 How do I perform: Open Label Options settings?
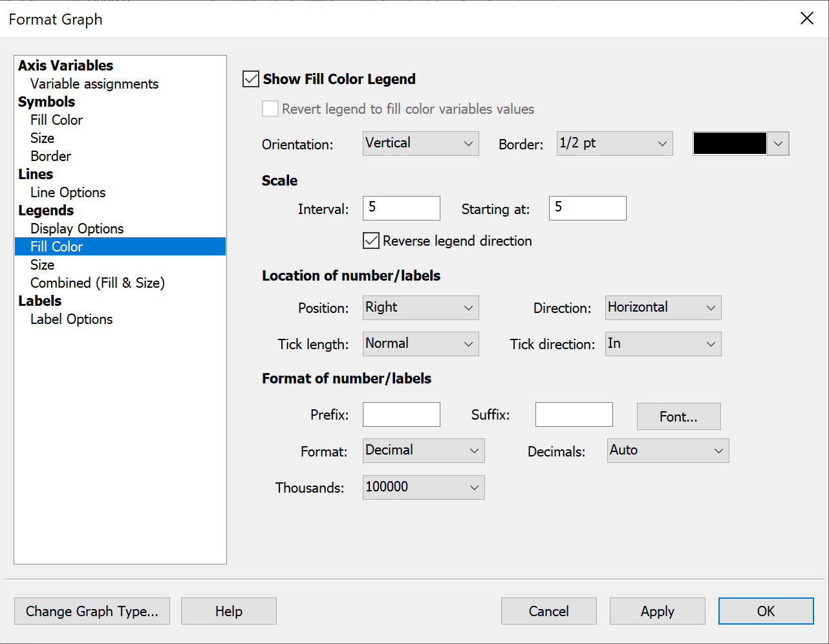[71, 319]
